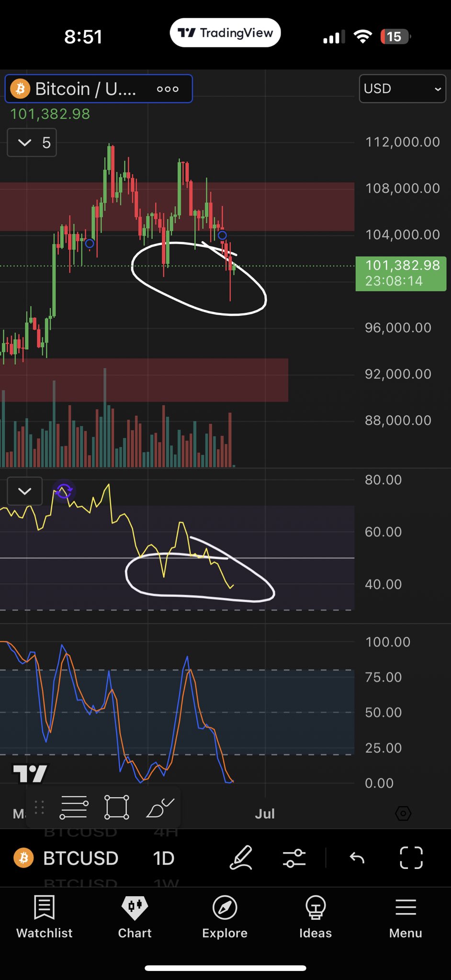The width and height of the screenshot is (451, 980).
Task: Select the blue anchor point on left candles
Action: pyautogui.click(x=90, y=244)
